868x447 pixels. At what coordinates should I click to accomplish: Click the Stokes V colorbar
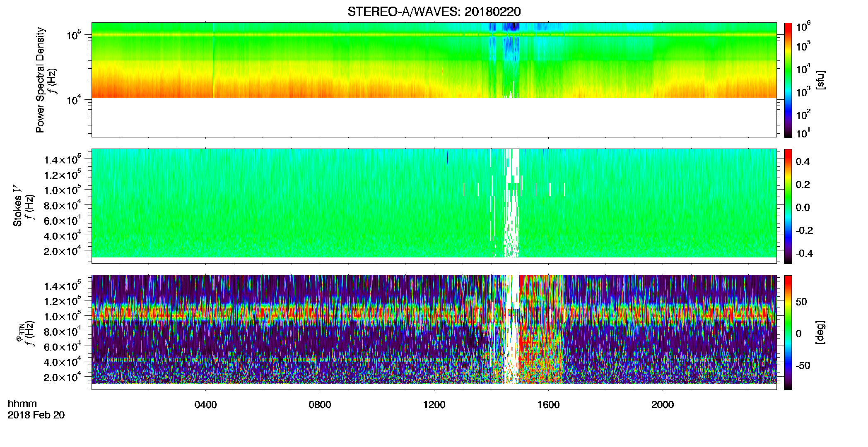788,206
